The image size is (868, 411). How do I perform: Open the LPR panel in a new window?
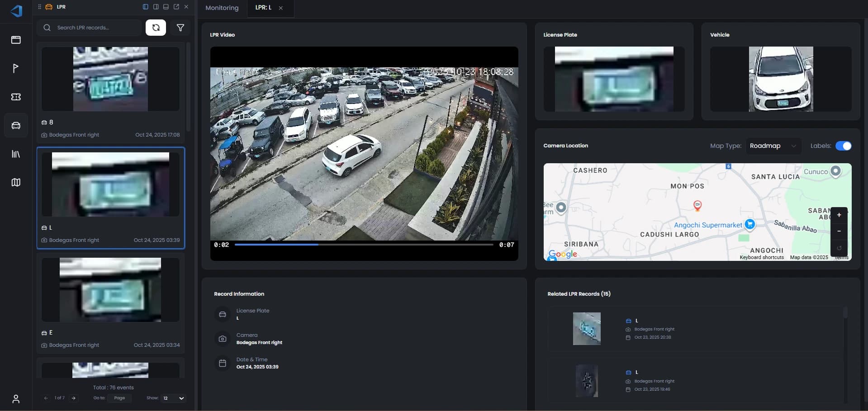[176, 7]
